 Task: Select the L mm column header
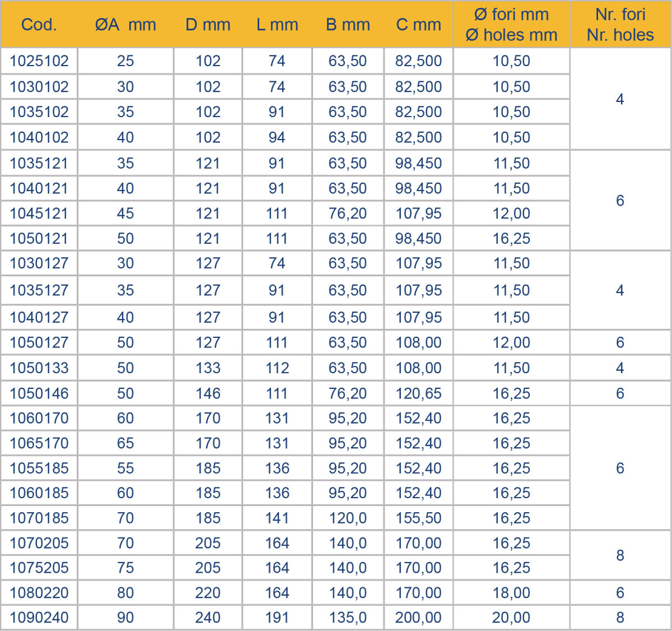tap(277, 25)
